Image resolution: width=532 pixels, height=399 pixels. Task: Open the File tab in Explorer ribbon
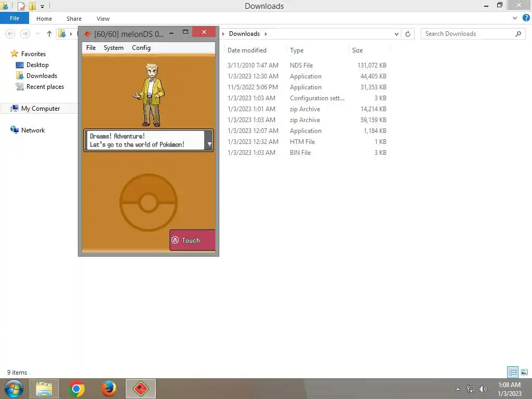(15, 18)
